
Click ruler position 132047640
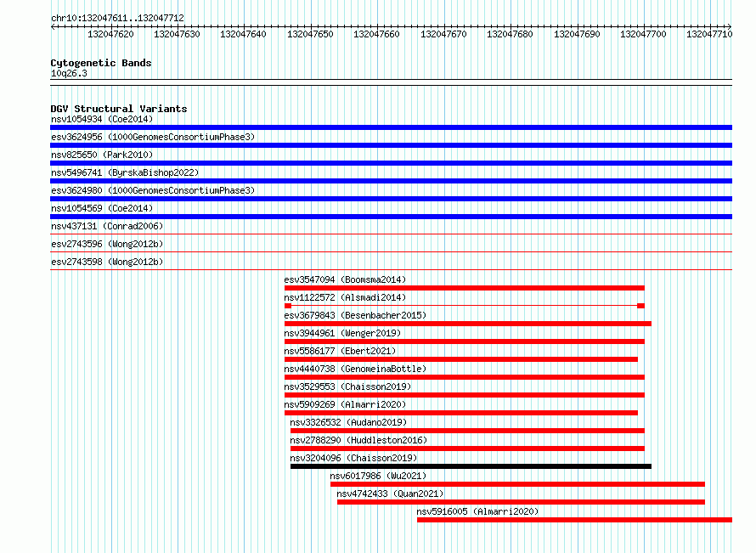tap(244, 34)
